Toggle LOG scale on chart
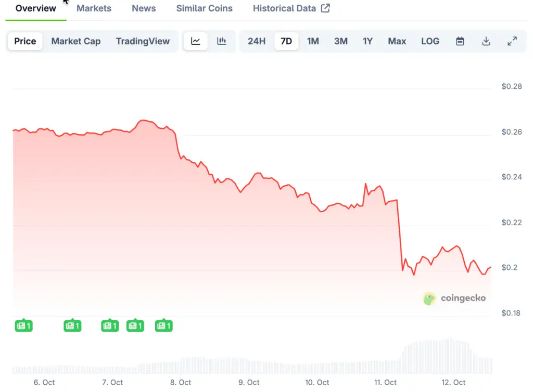 (x=430, y=42)
